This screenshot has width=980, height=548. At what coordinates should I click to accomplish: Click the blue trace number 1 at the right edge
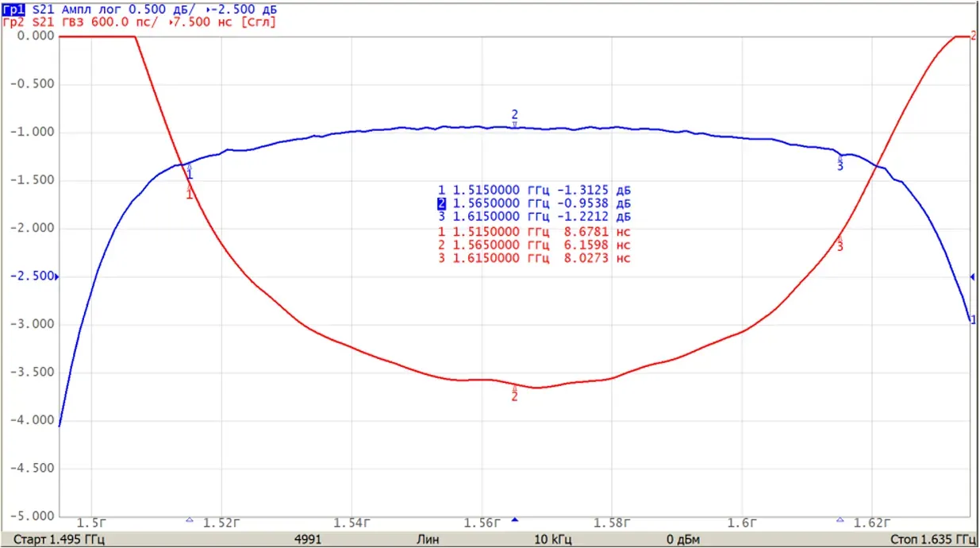(974, 319)
